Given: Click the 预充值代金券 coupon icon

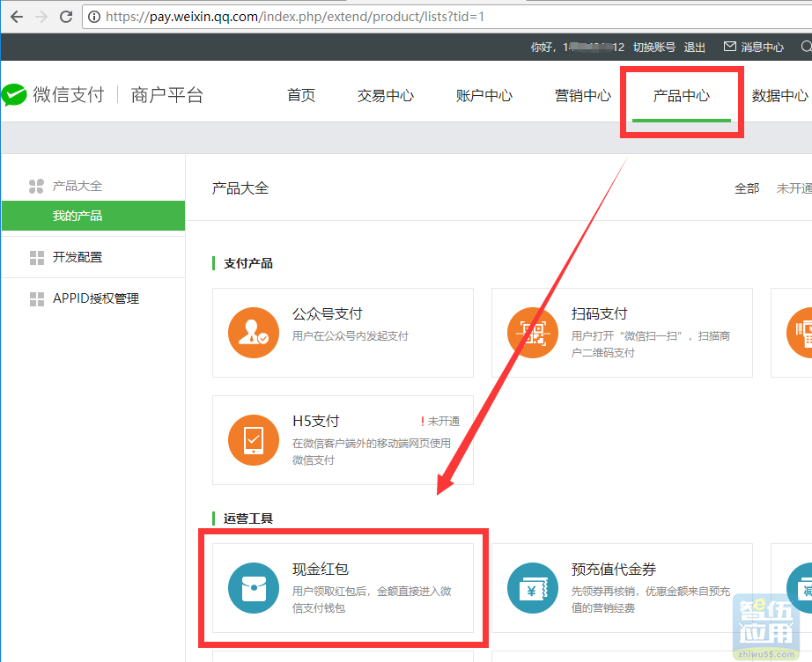Looking at the screenshot, I should [x=532, y=588].
